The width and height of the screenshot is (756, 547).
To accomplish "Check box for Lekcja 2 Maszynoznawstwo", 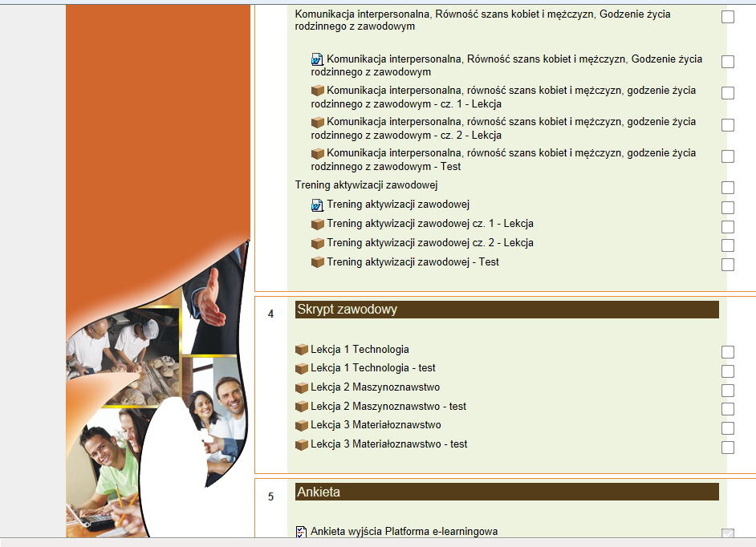I will point(728,391).
